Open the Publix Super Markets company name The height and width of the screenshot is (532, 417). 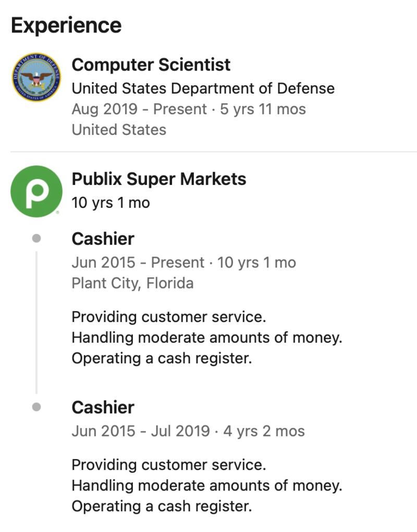[x=158, y=179]
